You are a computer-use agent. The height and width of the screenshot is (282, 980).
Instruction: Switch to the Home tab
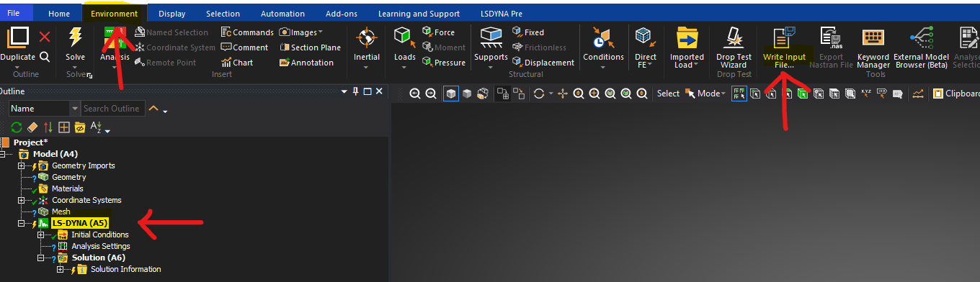tap(59, 14)
